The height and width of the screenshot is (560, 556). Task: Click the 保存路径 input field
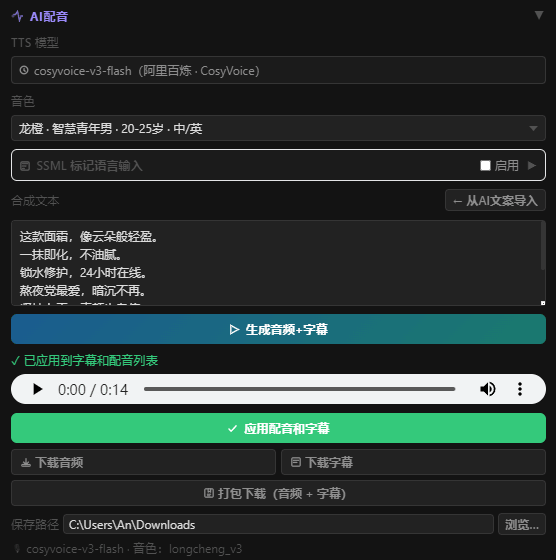(278, 525)
